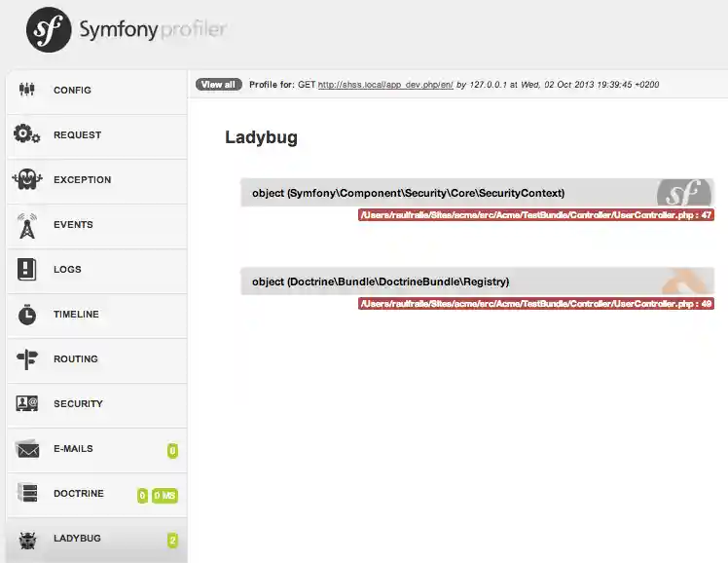Image resolution: width=728 pixels, height=563 pixels.
Task: Click the UserController.php : 49 file path label
Action: click(536, 304)
